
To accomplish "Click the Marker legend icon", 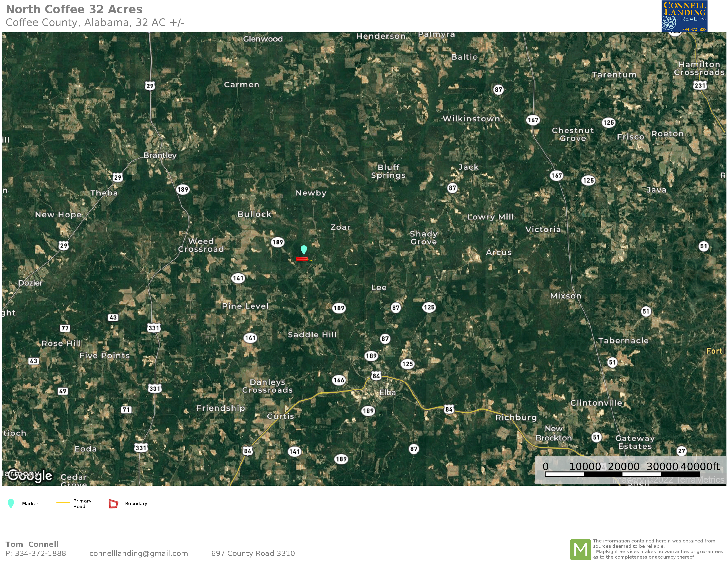I will [x=11, y=503].
